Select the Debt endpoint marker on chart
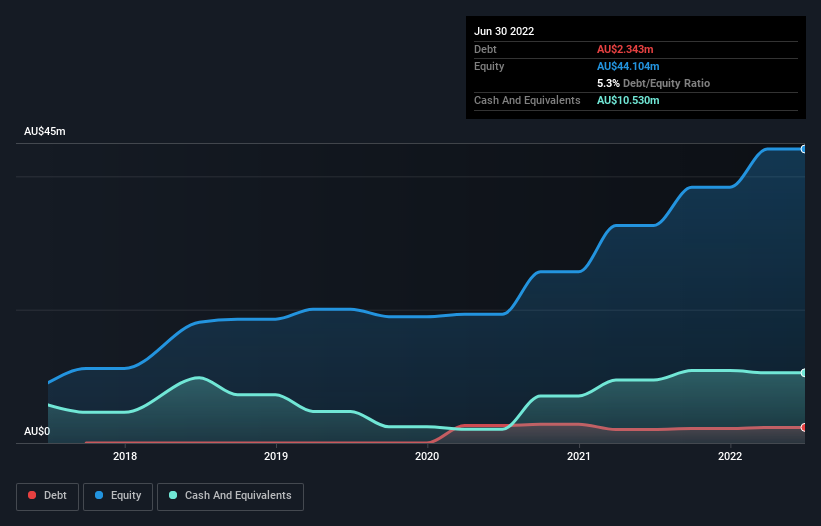Image resolution: width=821 pixels, height=526 pixels. point(803,428)
